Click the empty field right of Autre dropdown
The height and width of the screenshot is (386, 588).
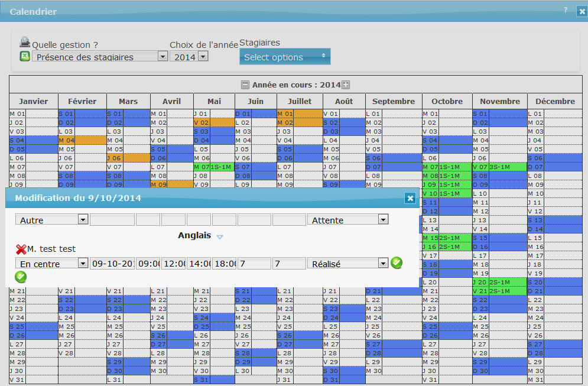point(112,219)
